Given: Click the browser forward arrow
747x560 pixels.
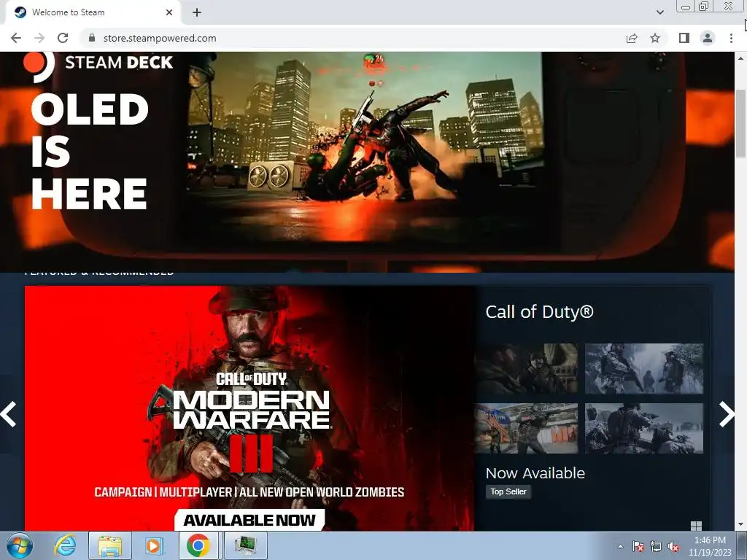Looking at the screenshot, I should (x=39, y=38).
